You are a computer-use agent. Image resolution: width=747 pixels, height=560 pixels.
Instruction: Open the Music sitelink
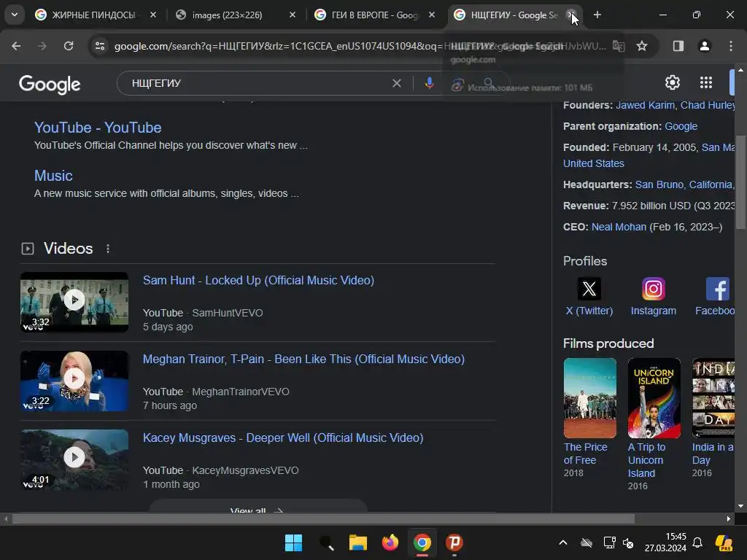[x=53, y=176]
